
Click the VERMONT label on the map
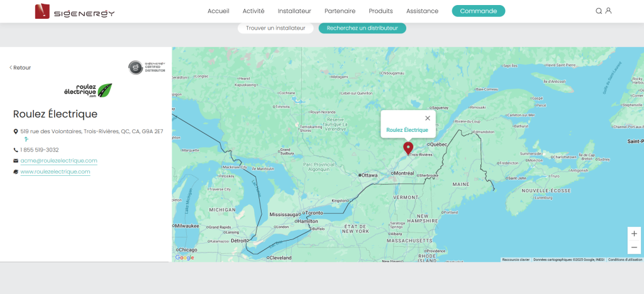point(406,198)
